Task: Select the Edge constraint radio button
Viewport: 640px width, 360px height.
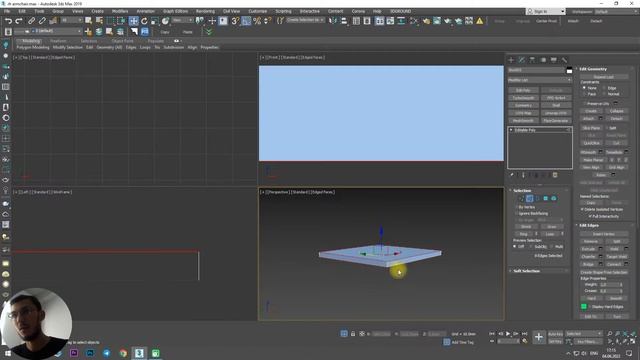Action: (x=604, y=88)
